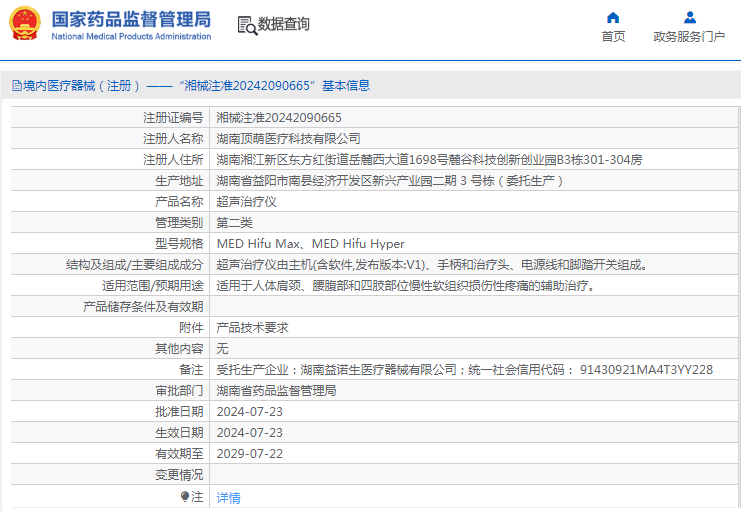Click 批准日期 value 2024-07-23
This screenshot has width=741, height=511.
250,412
